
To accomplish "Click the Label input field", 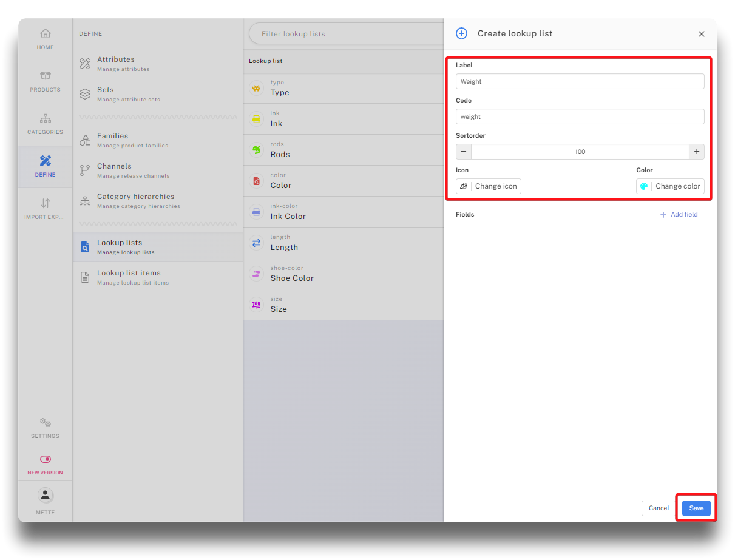I will point(580,81).
